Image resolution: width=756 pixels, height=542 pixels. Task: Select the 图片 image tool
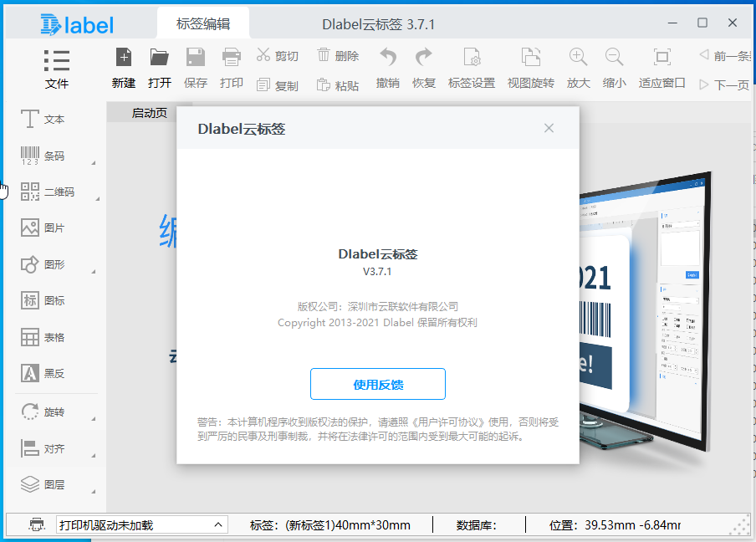point(43,228)
